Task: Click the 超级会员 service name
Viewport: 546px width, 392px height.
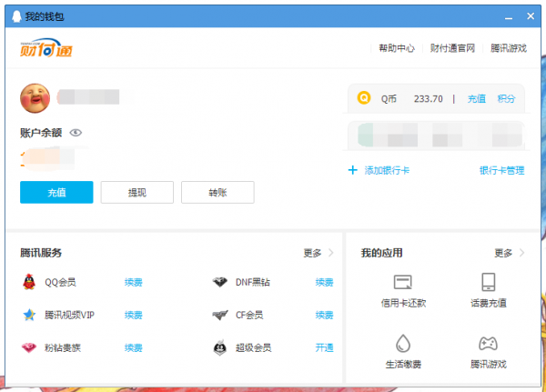Action: pos(254,347)
